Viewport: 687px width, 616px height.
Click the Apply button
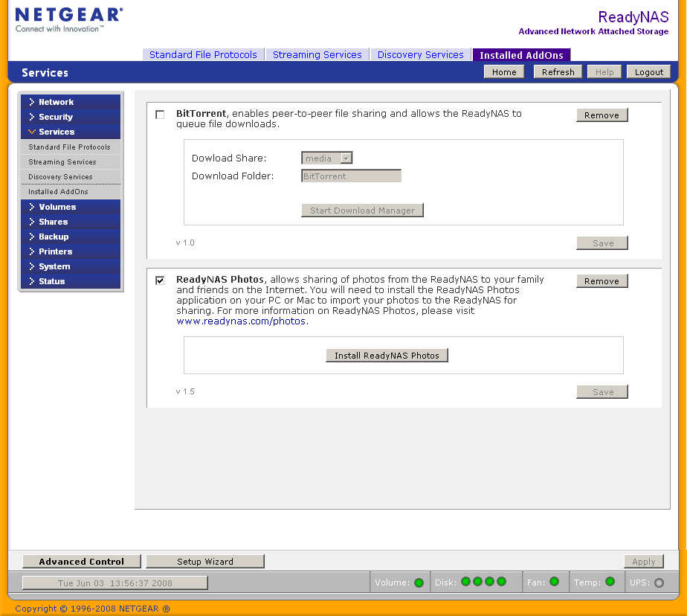[x=644, y=561]
